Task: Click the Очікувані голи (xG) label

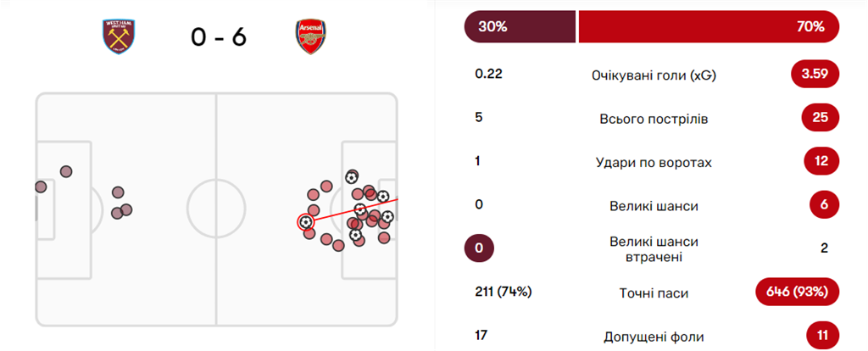Action: (x=654, y=75)
